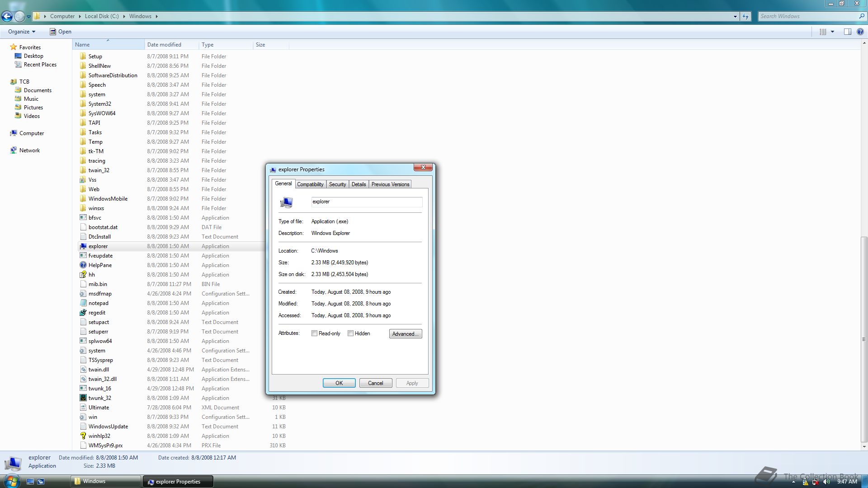Click the Refresh button next to address bar
868x488 pixels.
pyautogui.click(x=745, y=16)
